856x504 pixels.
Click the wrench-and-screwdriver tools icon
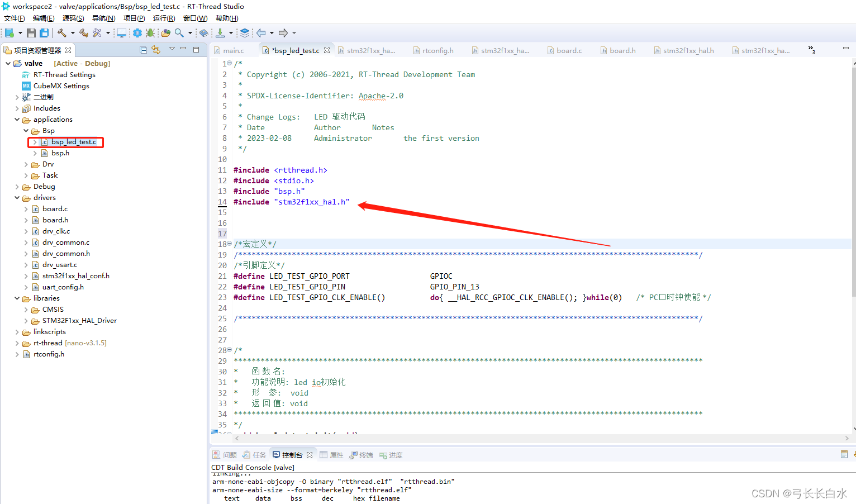[97, 33]
